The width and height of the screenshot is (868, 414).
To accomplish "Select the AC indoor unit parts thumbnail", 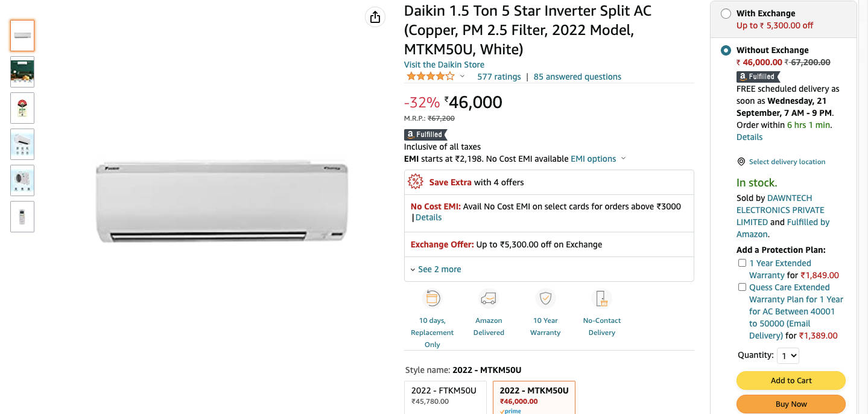I will click(x=22, y=144).
